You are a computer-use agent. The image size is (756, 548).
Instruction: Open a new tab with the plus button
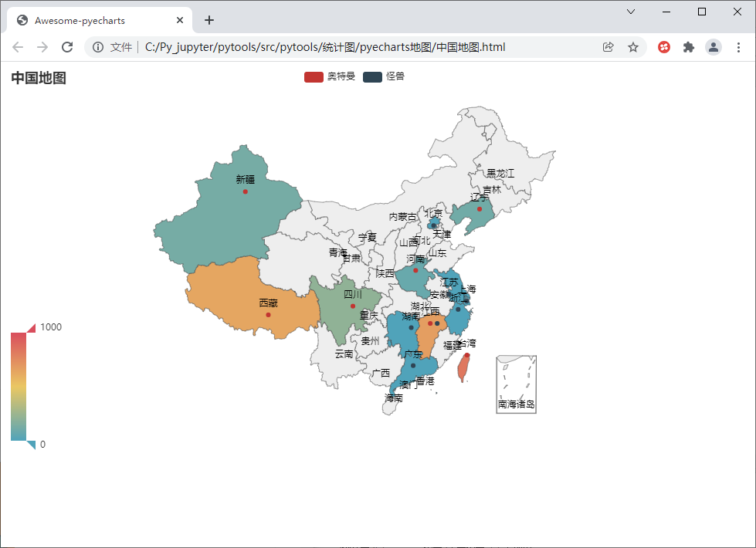pos(208,20)
